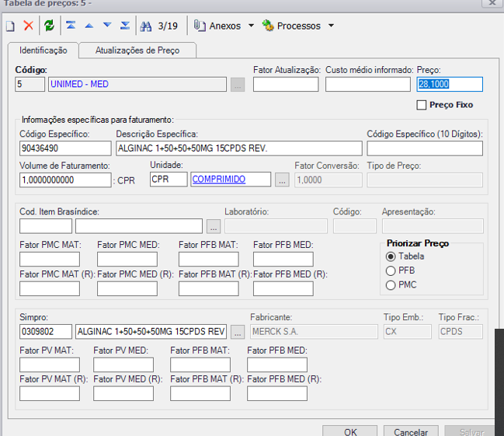Viewport: 504px width, 436px height.
Task: Expand the Anexos dropdown arrow
Action: pyautogui.click(x=251, y=26)
